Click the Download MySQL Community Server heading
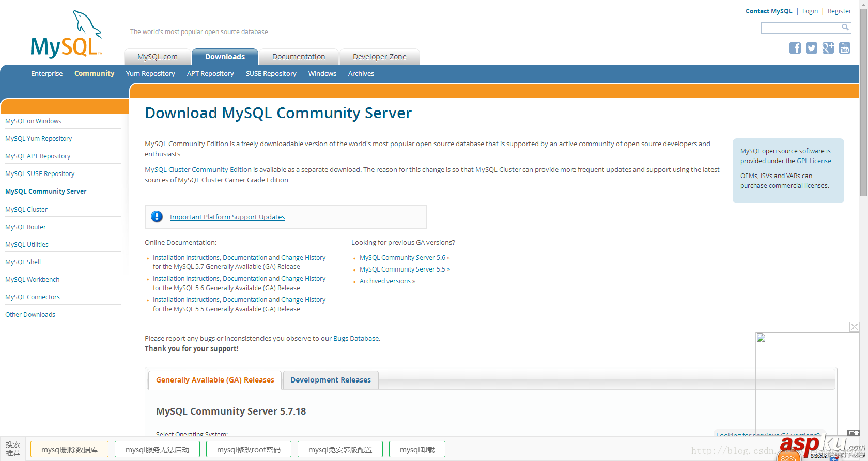868x461 pixels. click(278, 113)
